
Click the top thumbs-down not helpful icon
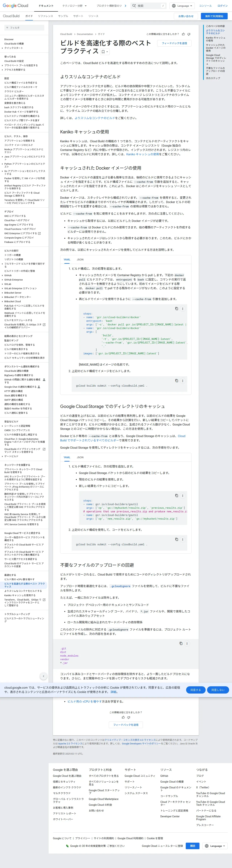pos(189,34)
